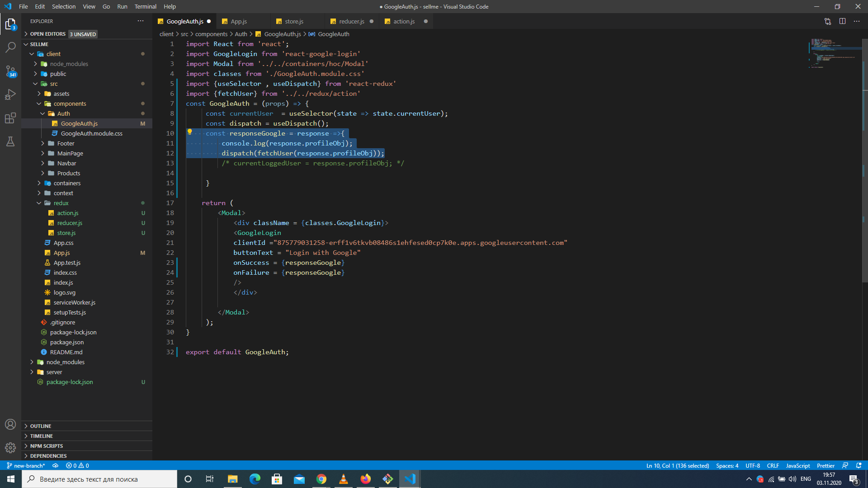Open Firefox from taskbar
The width and height of the screenshot is (868, 488).
[366, 479]
